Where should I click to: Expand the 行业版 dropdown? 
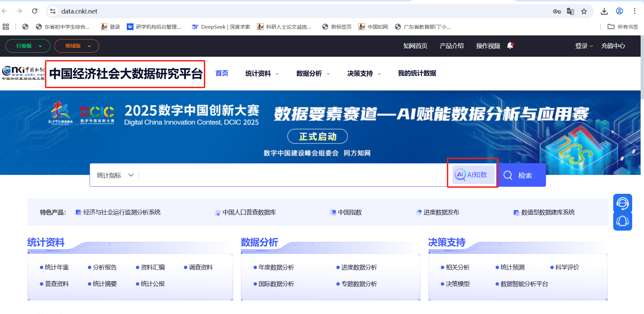pos(28,46)
